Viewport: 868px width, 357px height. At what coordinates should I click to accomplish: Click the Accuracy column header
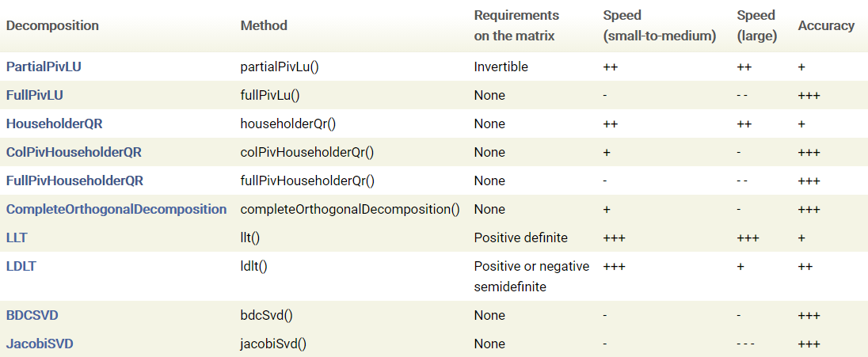pos(826,25)
